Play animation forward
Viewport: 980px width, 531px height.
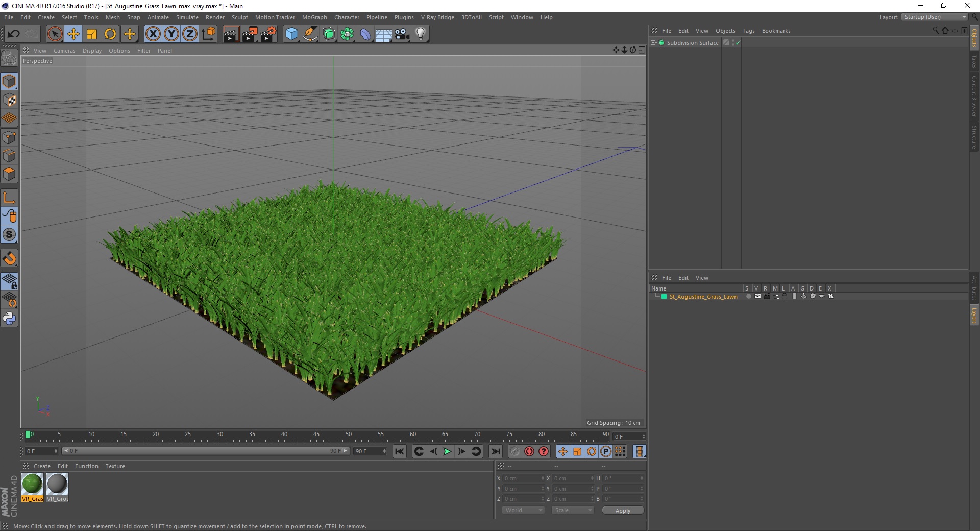(447, 451)
